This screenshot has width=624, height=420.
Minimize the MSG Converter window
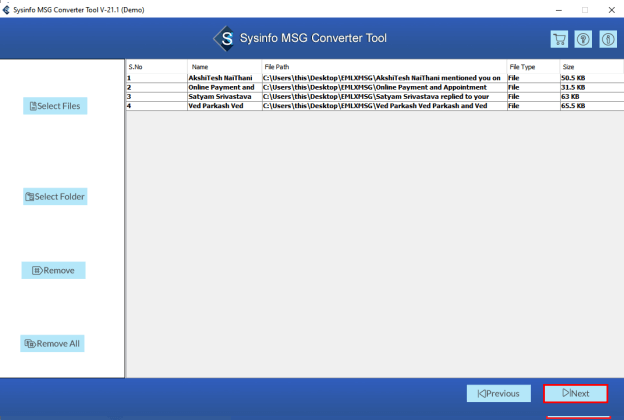click(x=559, y=10)
